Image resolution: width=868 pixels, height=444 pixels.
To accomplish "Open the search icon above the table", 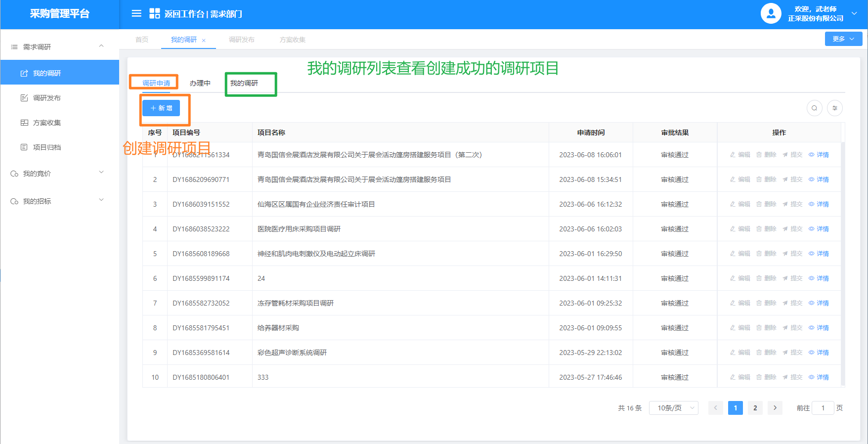I will tap(814, 108).
